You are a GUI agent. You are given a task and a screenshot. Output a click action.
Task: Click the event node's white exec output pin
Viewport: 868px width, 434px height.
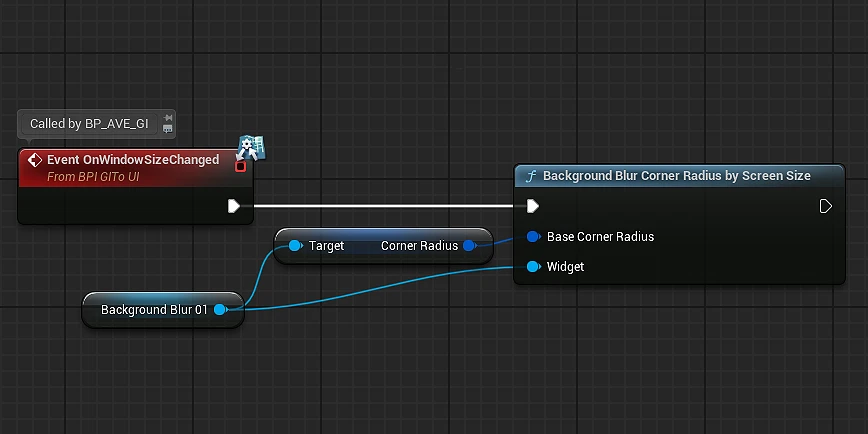pos(233,206)
